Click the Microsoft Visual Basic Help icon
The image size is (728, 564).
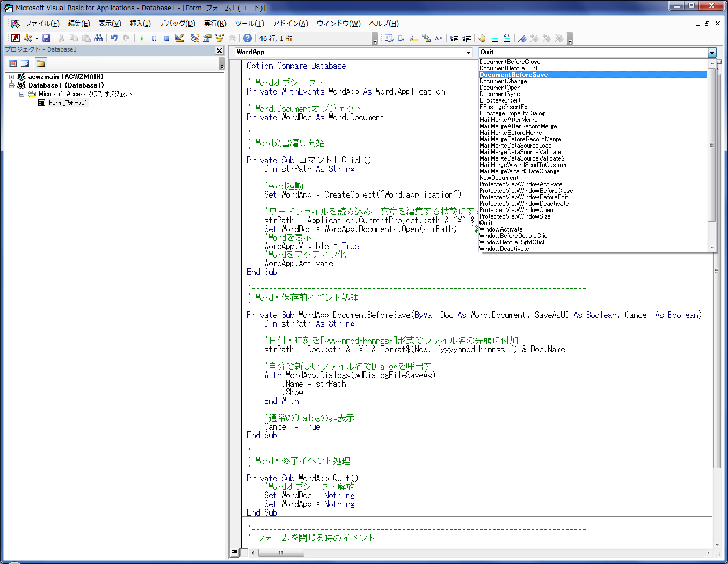[x=247, y=38]
